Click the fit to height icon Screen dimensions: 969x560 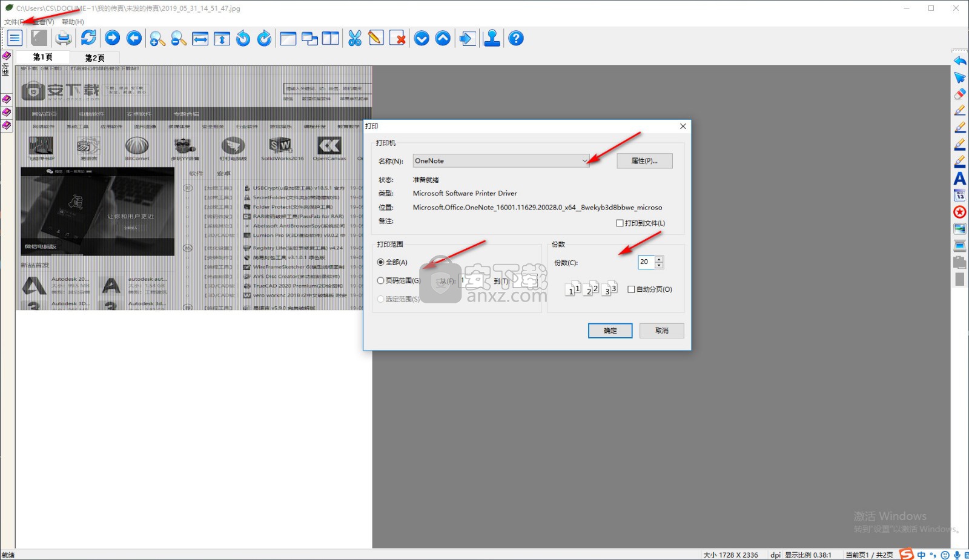[x=222, y=38]
